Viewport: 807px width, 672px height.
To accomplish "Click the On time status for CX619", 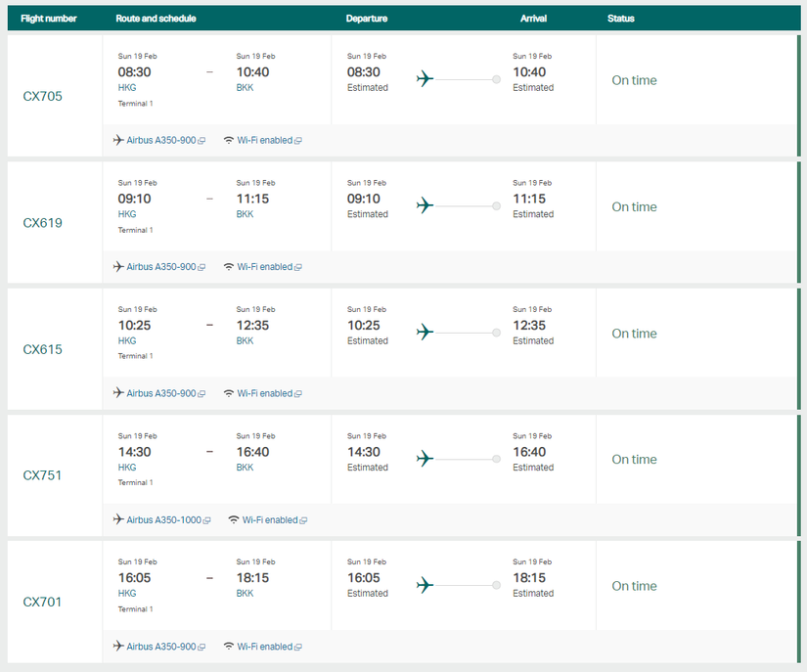I will [x=634, y=206].
